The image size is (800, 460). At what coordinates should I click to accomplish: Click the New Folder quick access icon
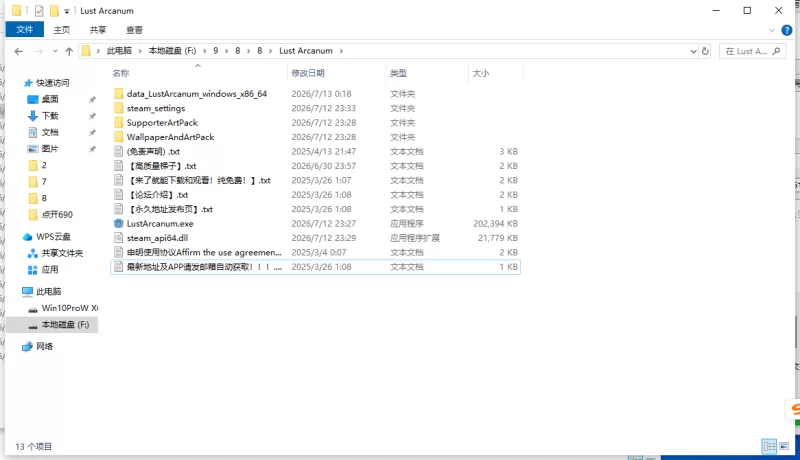54,11
